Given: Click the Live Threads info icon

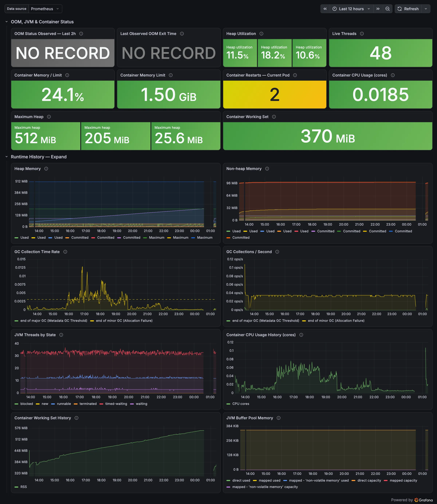Looking at the screenshot, I should click(362, 34).
